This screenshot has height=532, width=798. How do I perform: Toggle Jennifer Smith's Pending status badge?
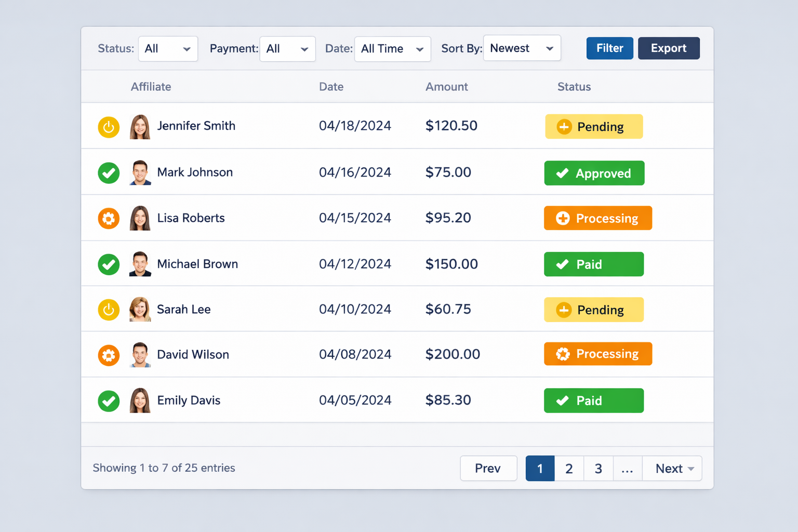pos(593,126)
